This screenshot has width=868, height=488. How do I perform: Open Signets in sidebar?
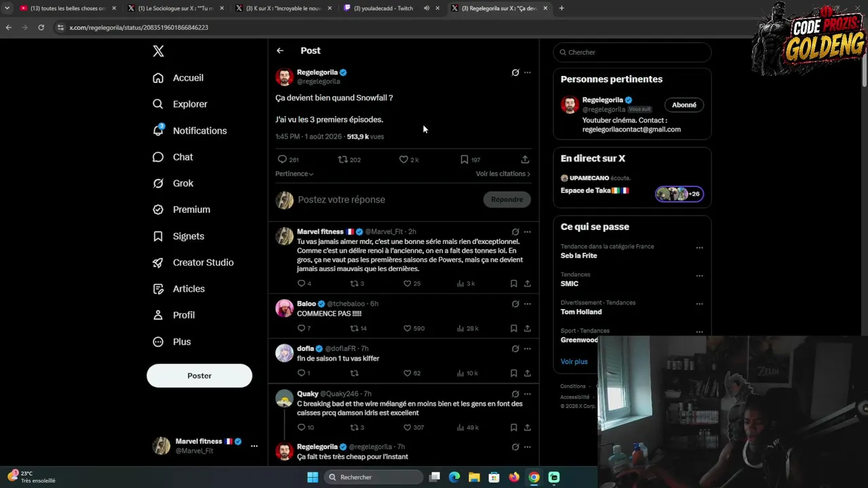pos(178,237)
